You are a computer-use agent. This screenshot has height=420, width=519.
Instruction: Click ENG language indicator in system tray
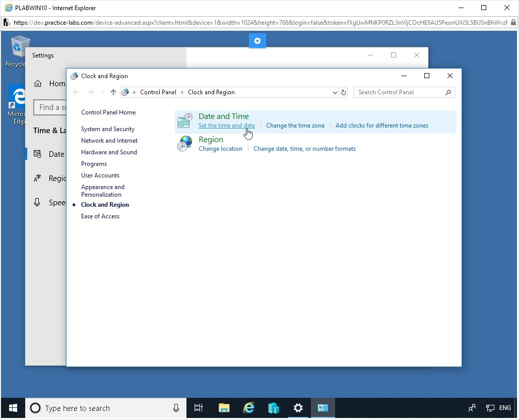[505, 408]
